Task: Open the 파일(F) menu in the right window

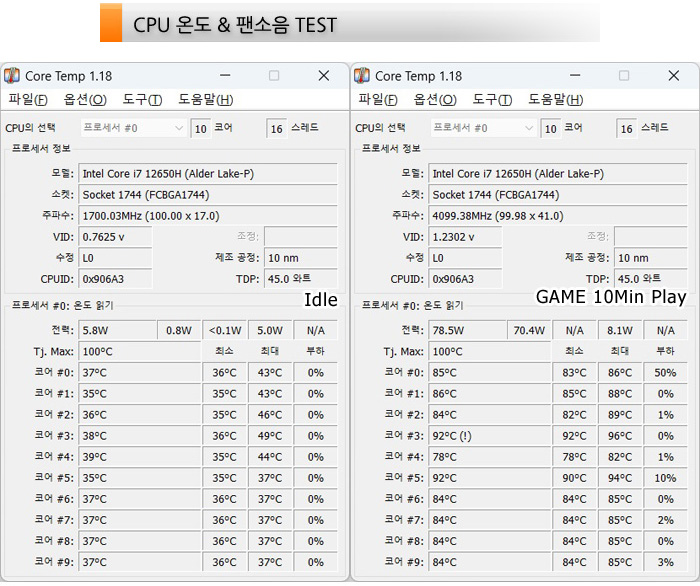Action: click(x=377, y=99)
